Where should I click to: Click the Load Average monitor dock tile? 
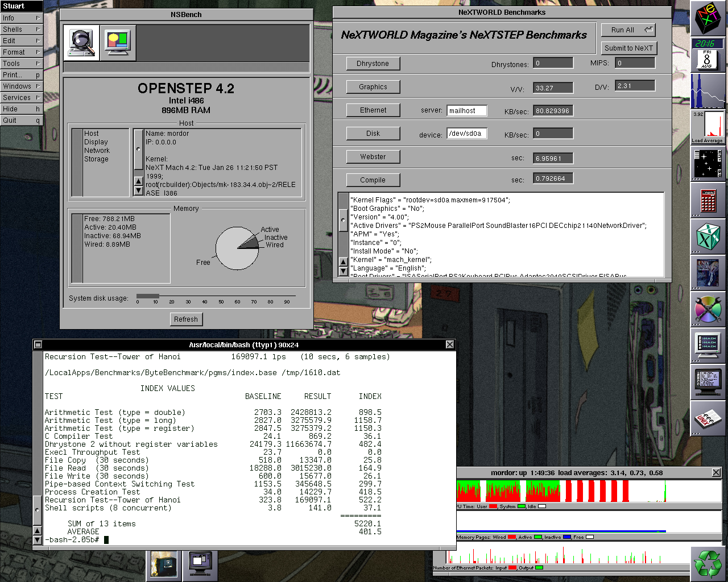708,128
